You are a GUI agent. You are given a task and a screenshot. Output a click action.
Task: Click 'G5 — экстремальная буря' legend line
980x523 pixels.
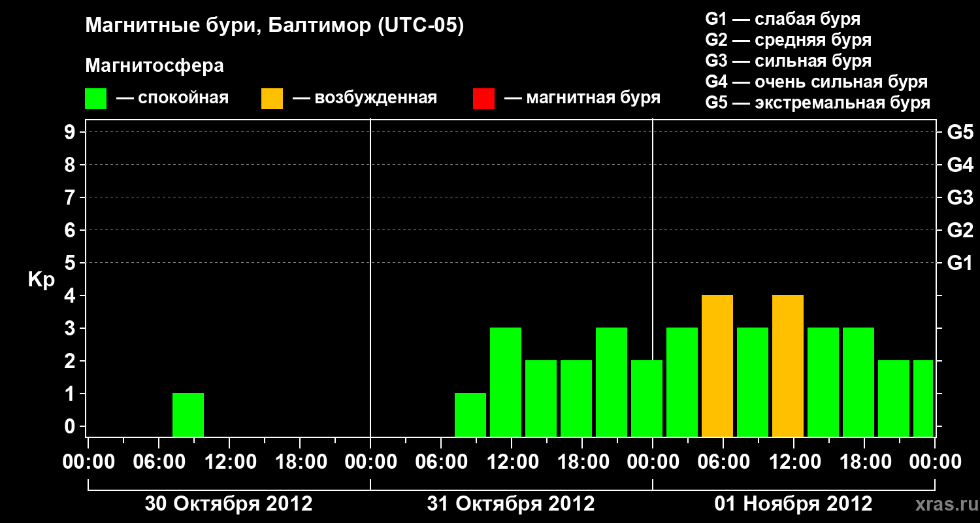click(x=818, y=103)
